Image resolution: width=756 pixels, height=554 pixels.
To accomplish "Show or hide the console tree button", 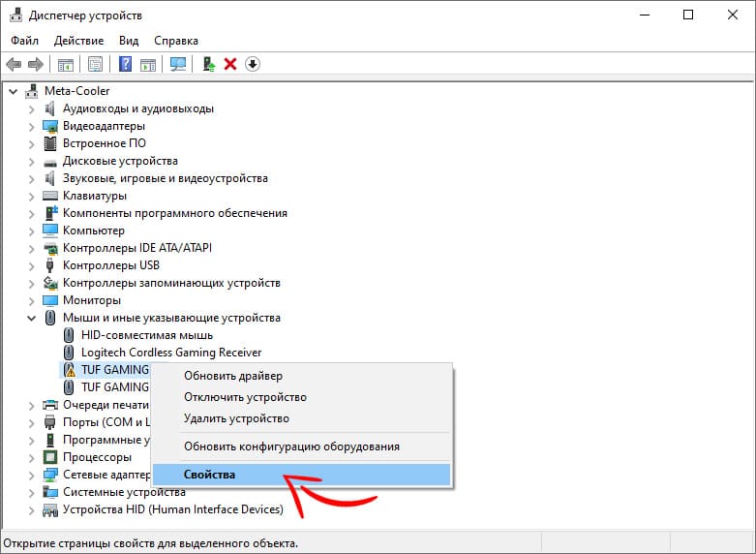I will (x=66, y=64).
